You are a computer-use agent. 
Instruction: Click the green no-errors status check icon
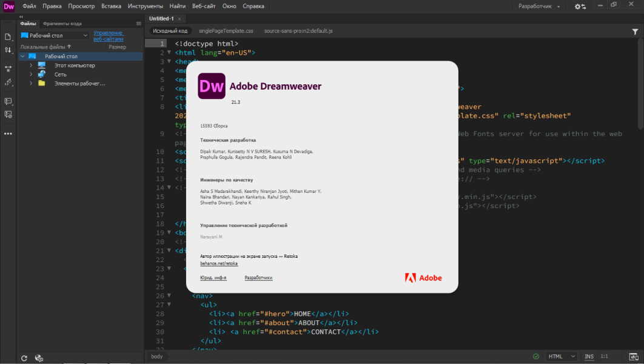tap(536, 356)
